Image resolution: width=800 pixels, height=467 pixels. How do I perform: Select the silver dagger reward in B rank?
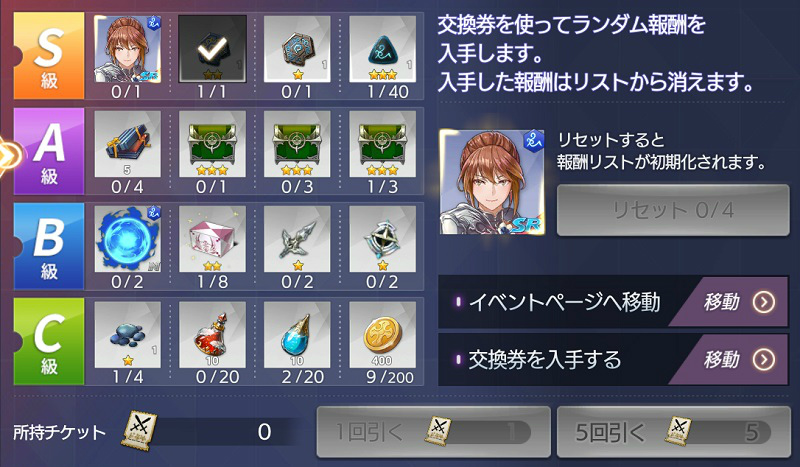point(297,239)
